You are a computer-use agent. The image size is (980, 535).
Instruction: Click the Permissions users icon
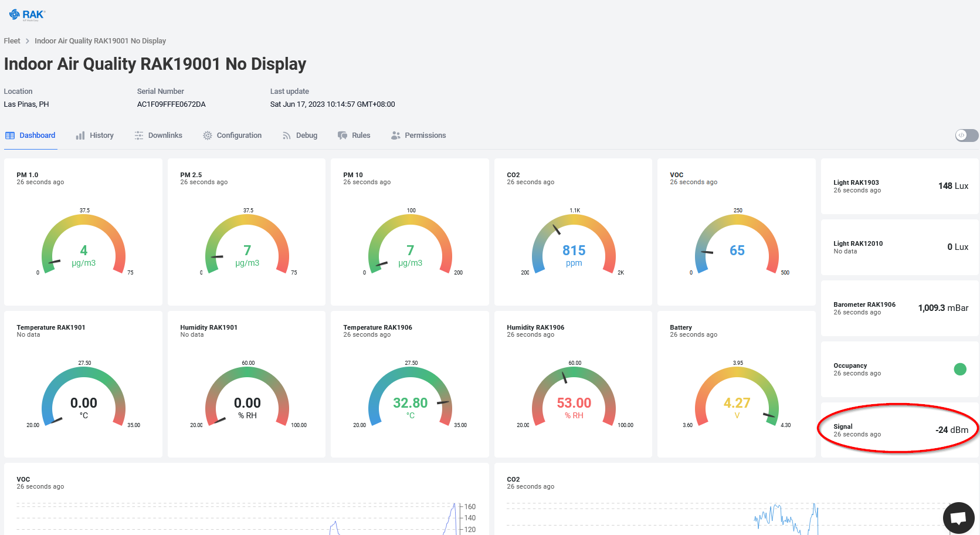(x=396, y=136)
